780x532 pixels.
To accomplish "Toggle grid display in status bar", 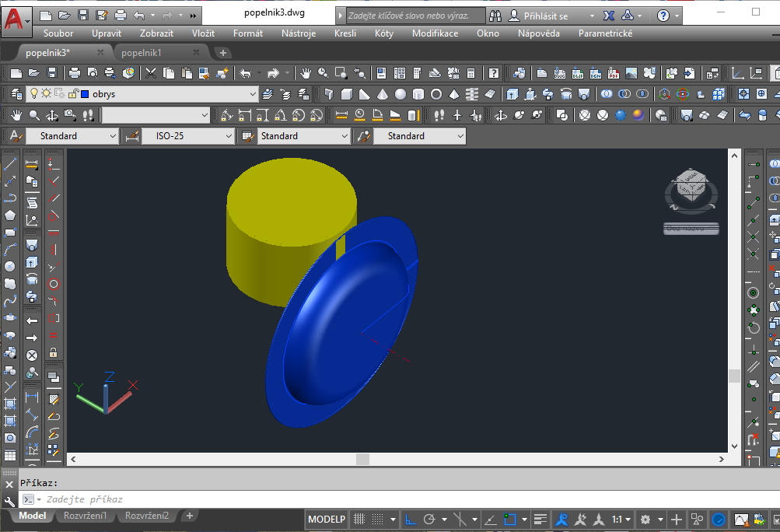I will click(359, 519).
